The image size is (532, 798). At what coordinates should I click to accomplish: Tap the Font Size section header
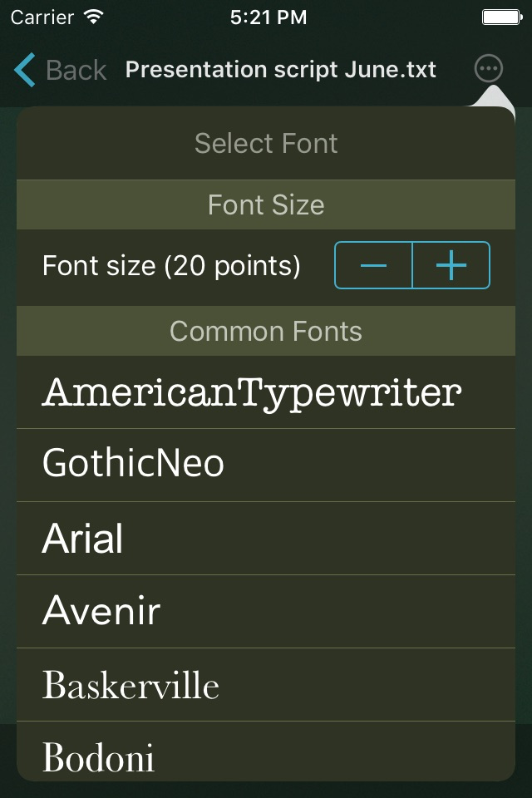(266, 204)
